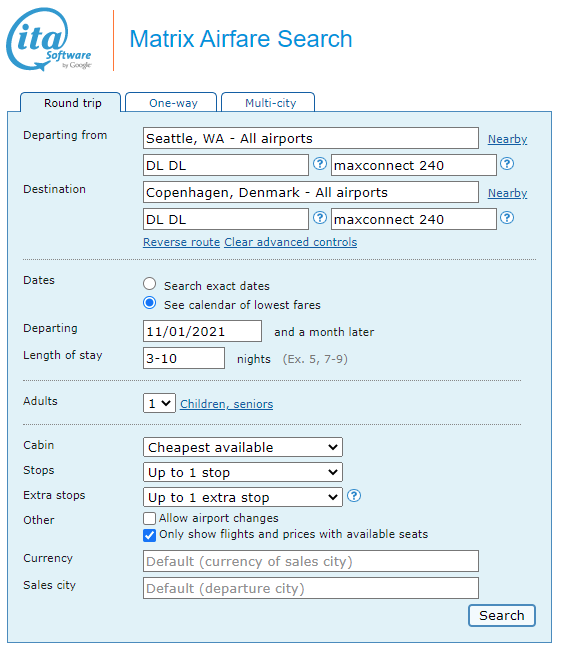
Task: Click the Reverse route link
Action: click(x=181, y=242)
